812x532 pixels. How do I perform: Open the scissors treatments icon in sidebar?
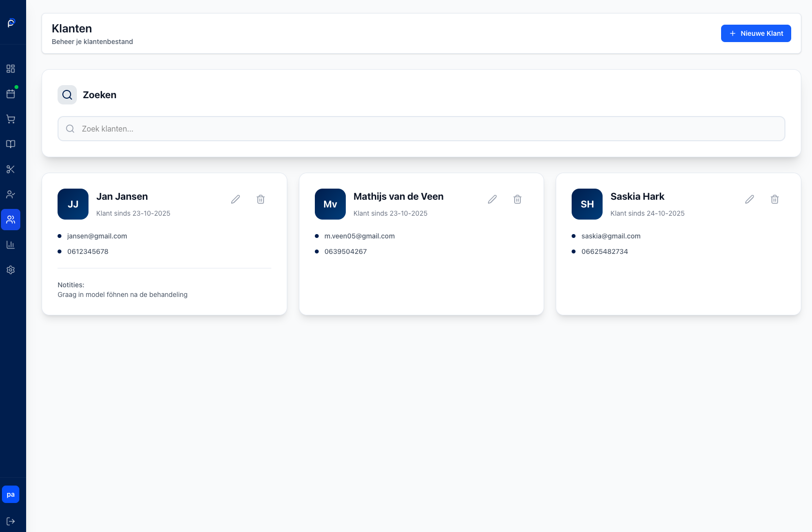[x=11, y=169]
